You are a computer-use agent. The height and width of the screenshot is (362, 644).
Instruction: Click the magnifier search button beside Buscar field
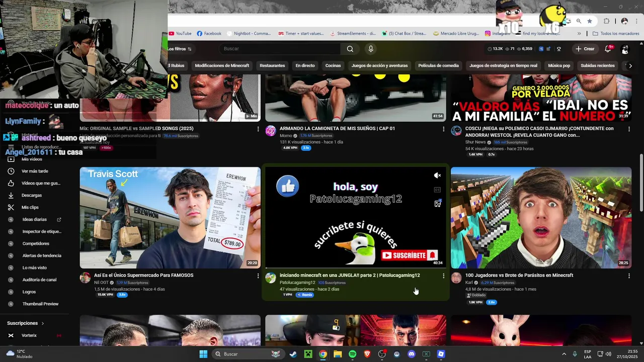[x=350, y=49]
